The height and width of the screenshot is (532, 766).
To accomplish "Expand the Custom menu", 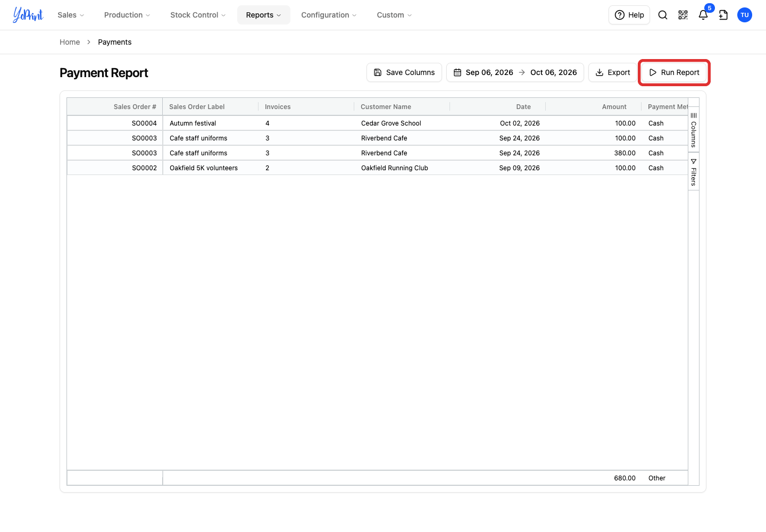I will pos(394,15).
